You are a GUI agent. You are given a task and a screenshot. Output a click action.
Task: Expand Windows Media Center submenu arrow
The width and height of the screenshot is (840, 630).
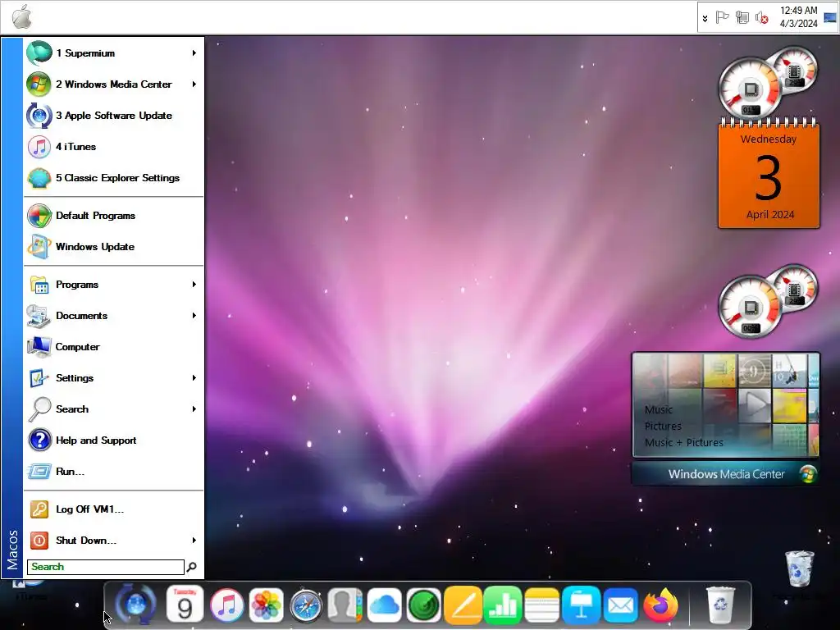[x=194, y=84]
